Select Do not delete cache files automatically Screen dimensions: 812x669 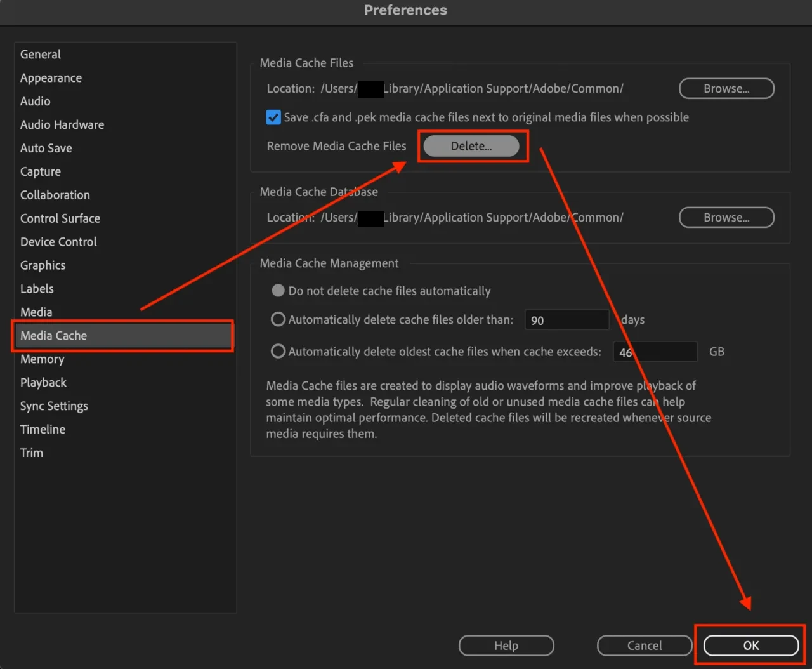tap(278, 291)
